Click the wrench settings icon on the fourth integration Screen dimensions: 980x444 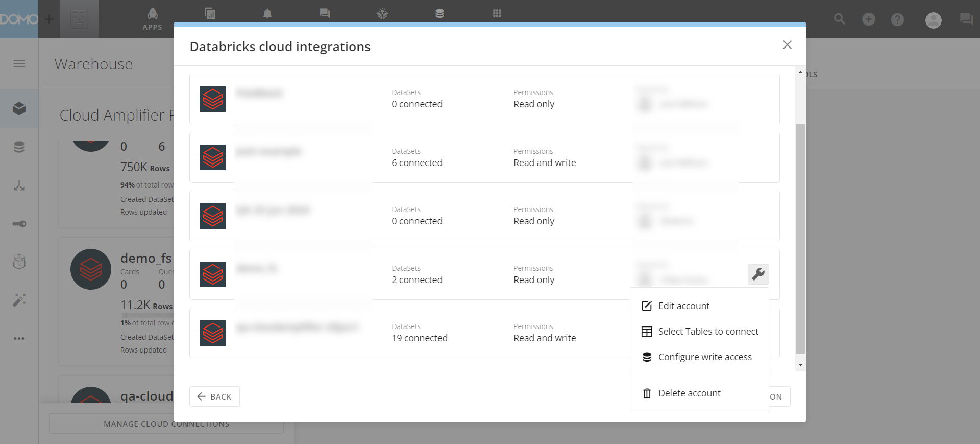click(x=758, y=274)
